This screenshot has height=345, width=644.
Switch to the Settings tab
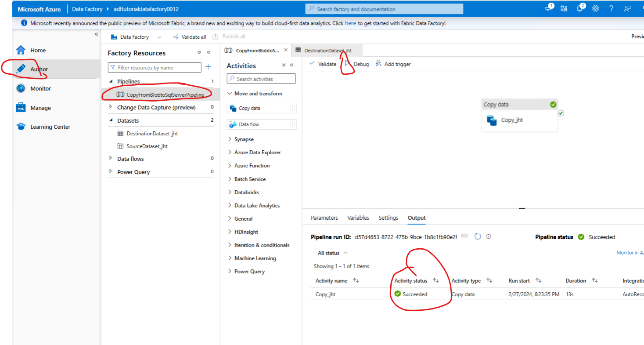[x=389, y=218]
